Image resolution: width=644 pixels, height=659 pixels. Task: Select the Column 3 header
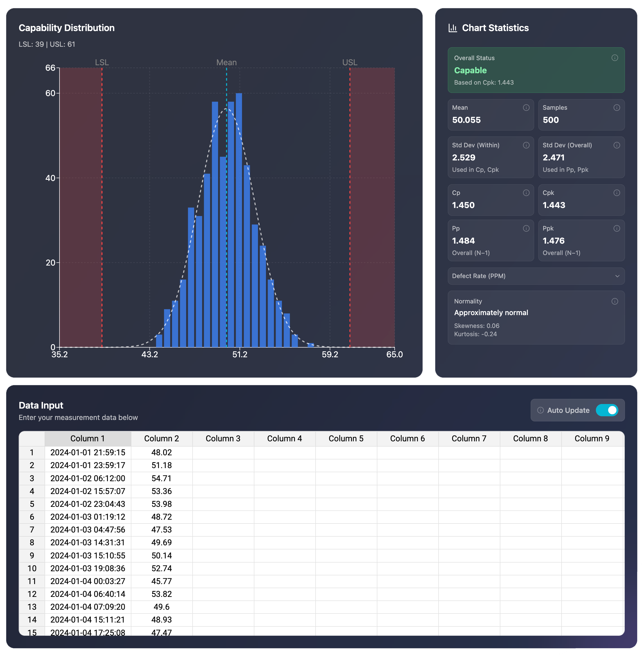point(223,439)
